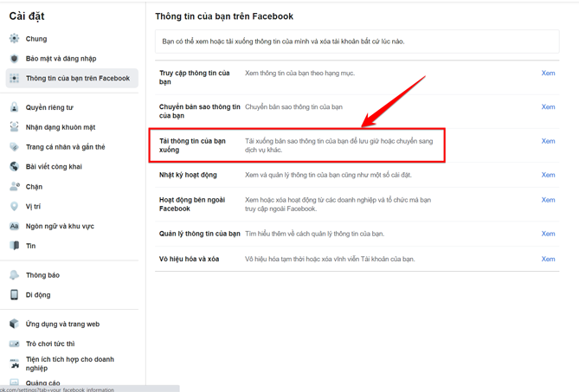Click the Tải thông tin của bạn xuống heading
Image resolution: width=579 pixels, height=392 pixels.
(192, 145)
